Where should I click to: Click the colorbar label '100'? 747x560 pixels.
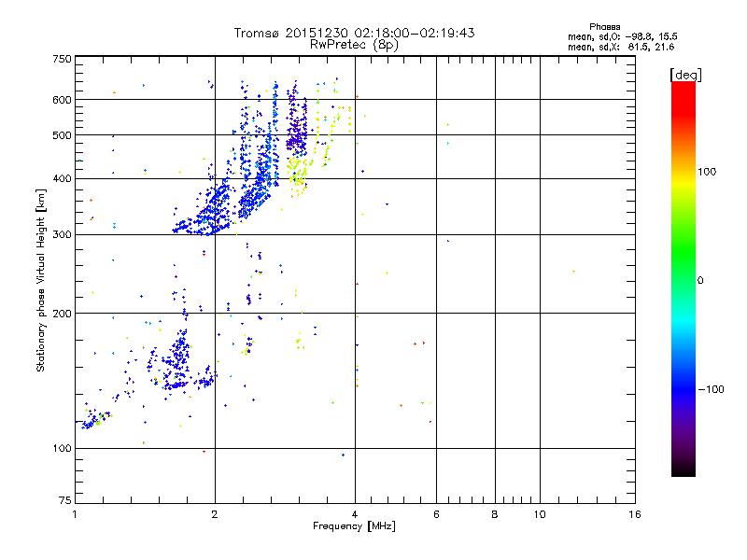coord(707,172)
